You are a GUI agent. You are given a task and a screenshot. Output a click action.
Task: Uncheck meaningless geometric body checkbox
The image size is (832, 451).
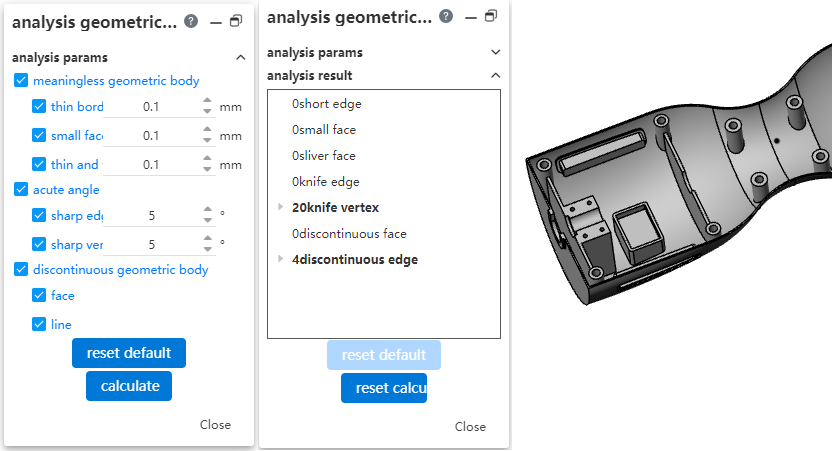[x=21, y=81]
